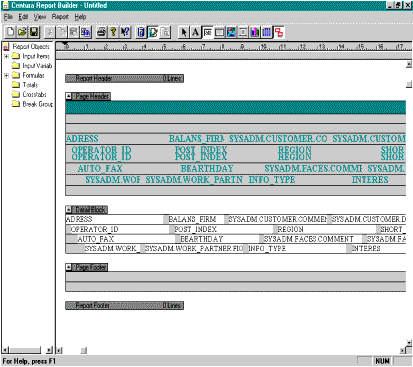The height and width of the screenshot is (367, 413).
Task: Click the Report Header section bar
Action: point(124,78)
